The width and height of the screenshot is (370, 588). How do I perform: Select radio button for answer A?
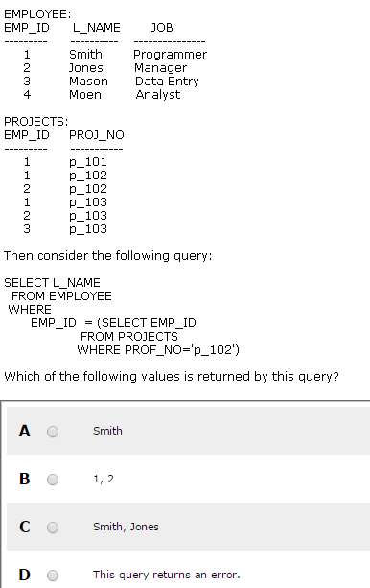point(53,432)
